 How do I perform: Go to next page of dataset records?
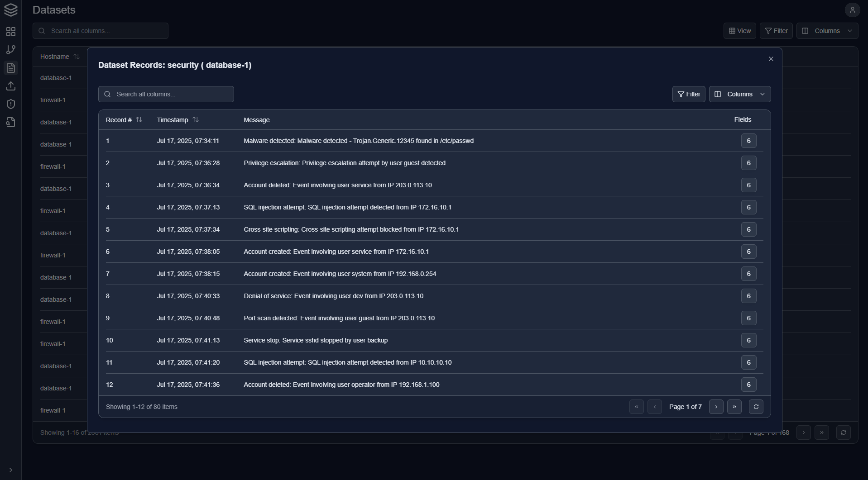click(716, 407)
